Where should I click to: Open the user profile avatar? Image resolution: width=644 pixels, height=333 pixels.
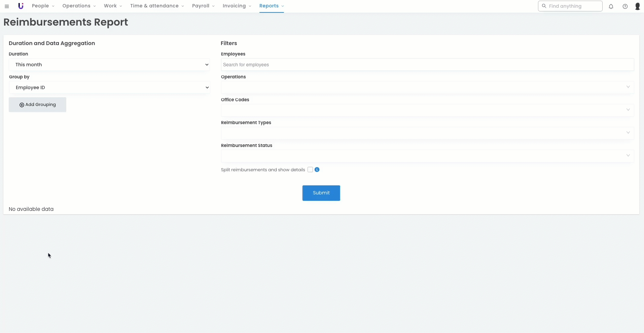(x=637, y=6)
